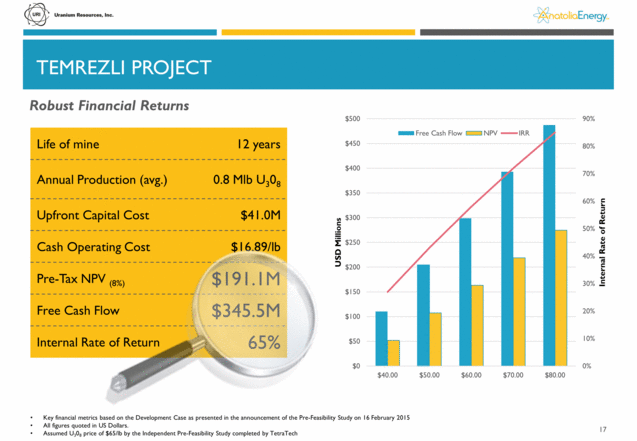This screenshot has width=637, height=441.
Task: Click the Free Cash Flow legend swatch
Action: click(406, 133)
